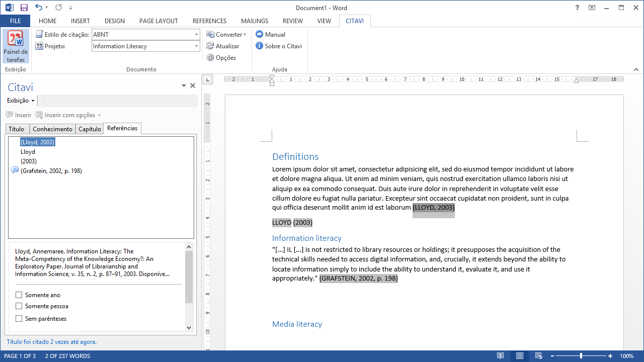Open the FILE tab

15,21
